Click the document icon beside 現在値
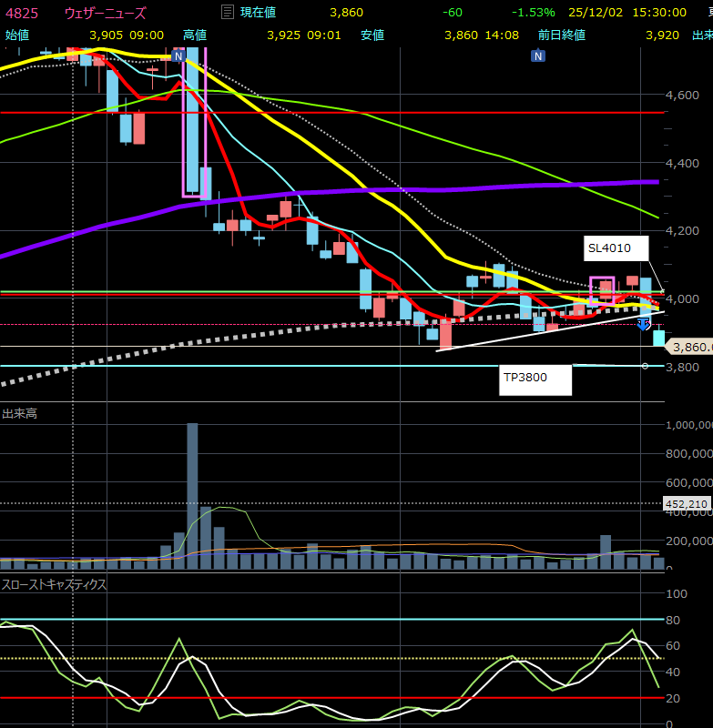 coord(227,13)
